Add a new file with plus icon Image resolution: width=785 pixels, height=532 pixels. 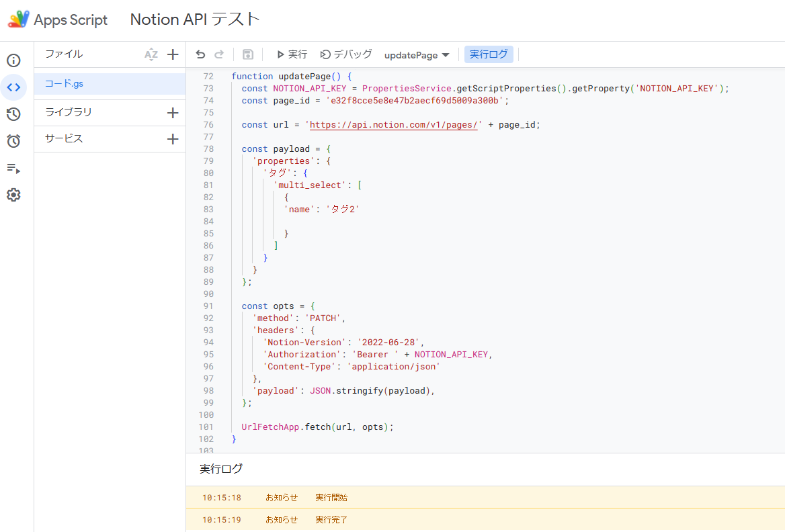coord(173,54)
